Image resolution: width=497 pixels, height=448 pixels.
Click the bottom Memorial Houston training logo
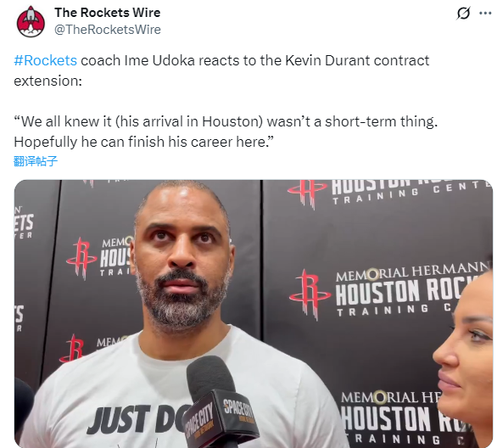403,418
